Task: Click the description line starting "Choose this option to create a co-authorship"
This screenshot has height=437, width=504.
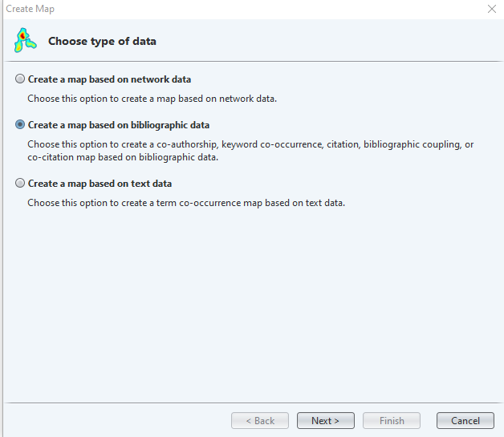Action: tap(250, 144)
